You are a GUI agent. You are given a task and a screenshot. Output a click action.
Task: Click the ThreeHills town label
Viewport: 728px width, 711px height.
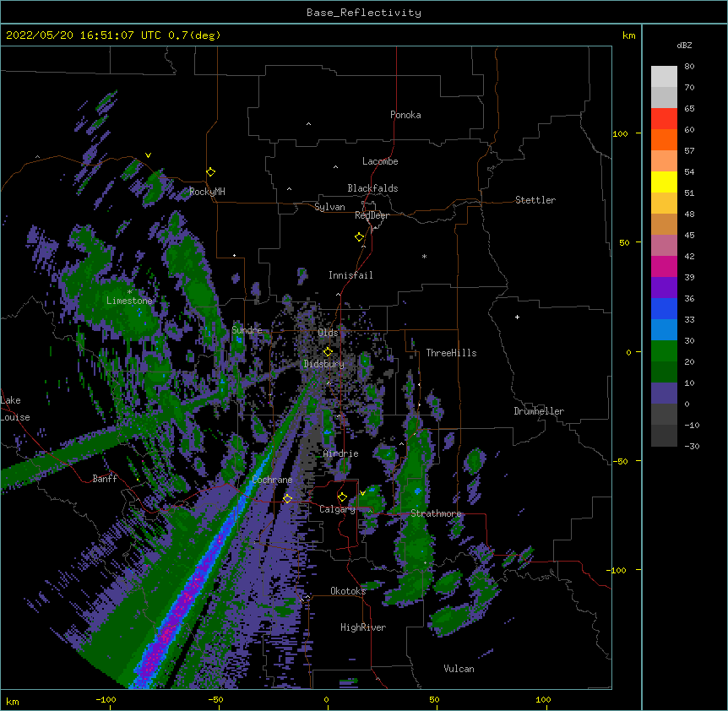tap(451, 353)
